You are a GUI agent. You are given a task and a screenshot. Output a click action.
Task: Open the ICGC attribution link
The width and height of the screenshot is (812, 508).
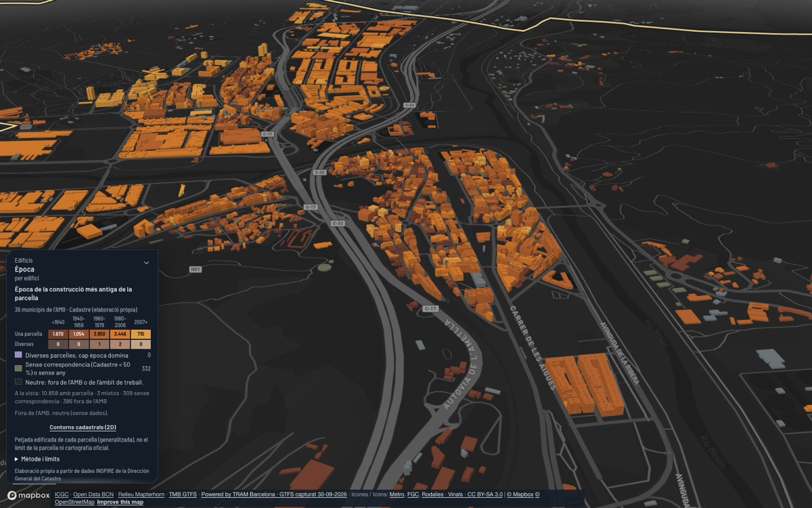click(x=62, y=494)
